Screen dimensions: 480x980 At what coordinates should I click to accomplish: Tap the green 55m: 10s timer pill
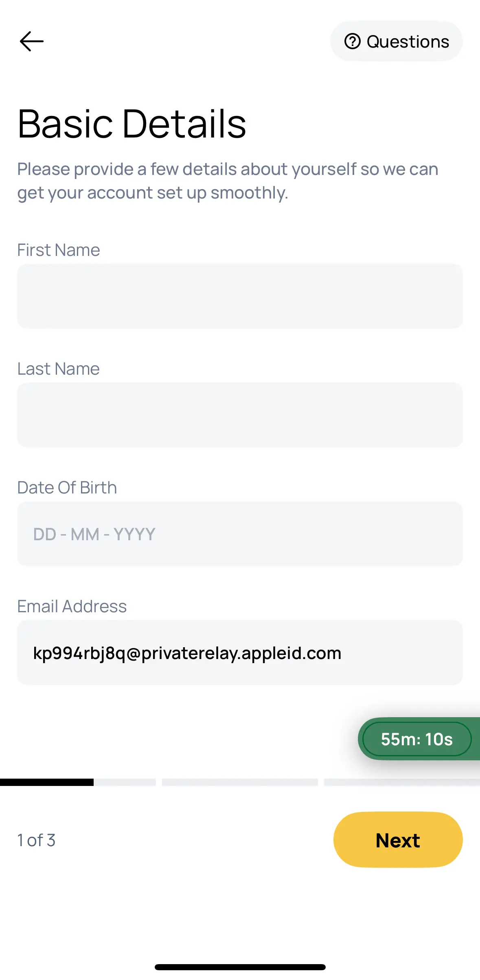click(x=416, y=739)
